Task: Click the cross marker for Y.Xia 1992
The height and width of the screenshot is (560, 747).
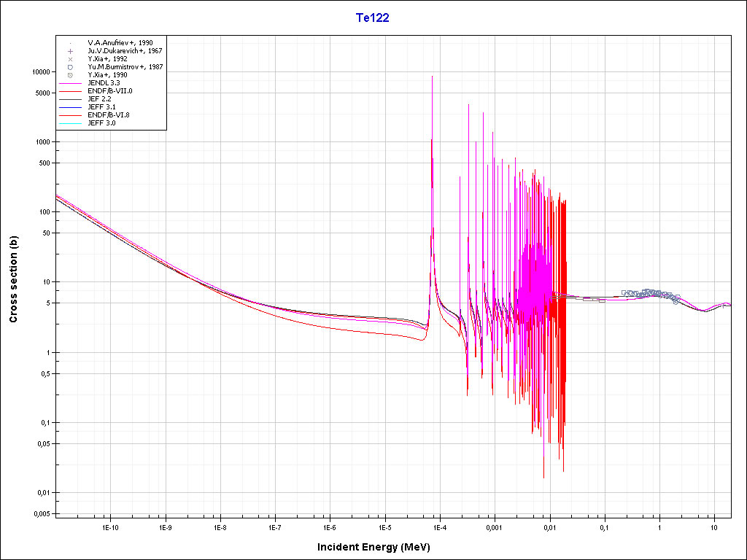Action: (70, 59)
